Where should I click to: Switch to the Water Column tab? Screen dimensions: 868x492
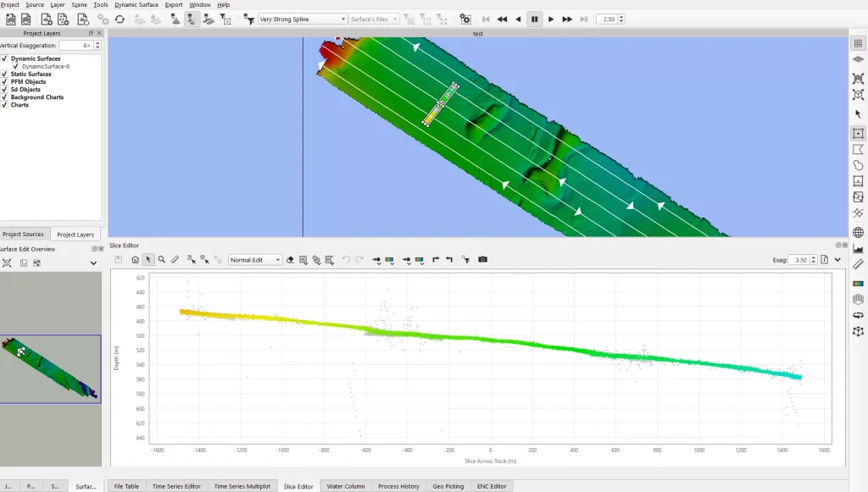346,486
